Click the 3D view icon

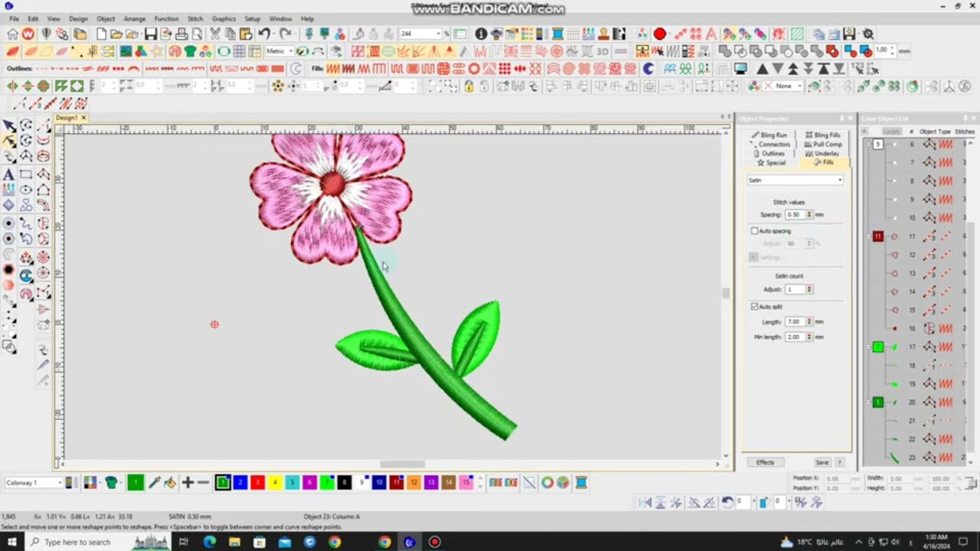[x=603, y=51]
